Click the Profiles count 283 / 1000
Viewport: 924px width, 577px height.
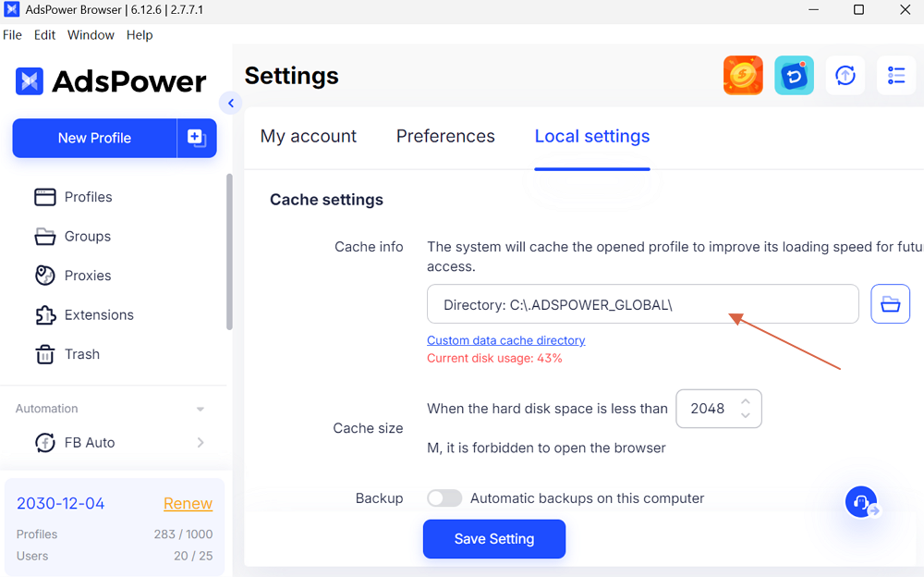coord(183,534)
